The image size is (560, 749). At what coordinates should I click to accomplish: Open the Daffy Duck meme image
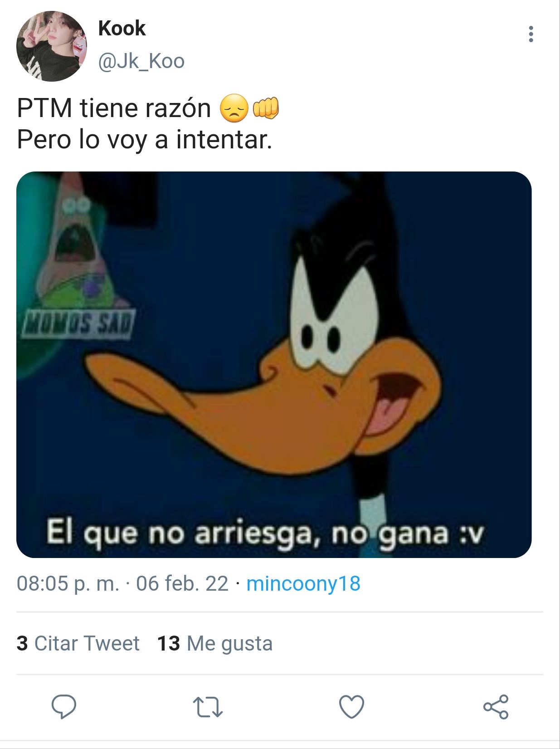coord(274,365)
